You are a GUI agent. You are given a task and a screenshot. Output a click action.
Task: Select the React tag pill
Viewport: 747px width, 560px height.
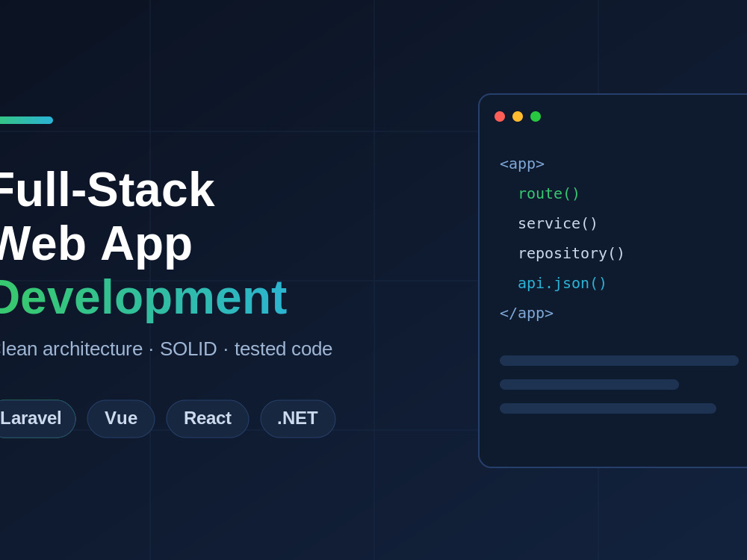pyautogui.click(x=208, y=419)
